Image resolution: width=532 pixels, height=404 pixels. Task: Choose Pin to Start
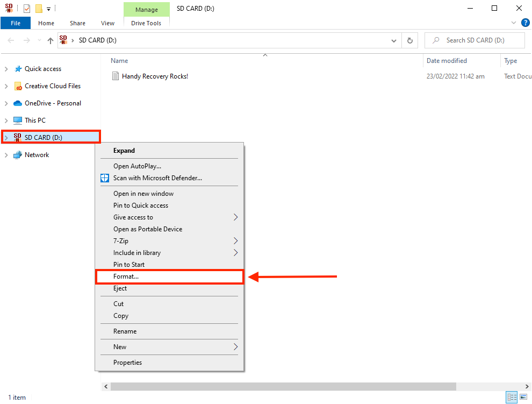(x=169, y=265)
